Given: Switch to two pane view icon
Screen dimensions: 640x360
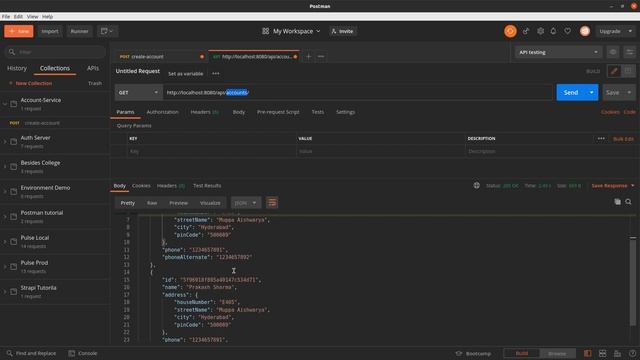Looking at the screenshot, I should tap(602, 353).
